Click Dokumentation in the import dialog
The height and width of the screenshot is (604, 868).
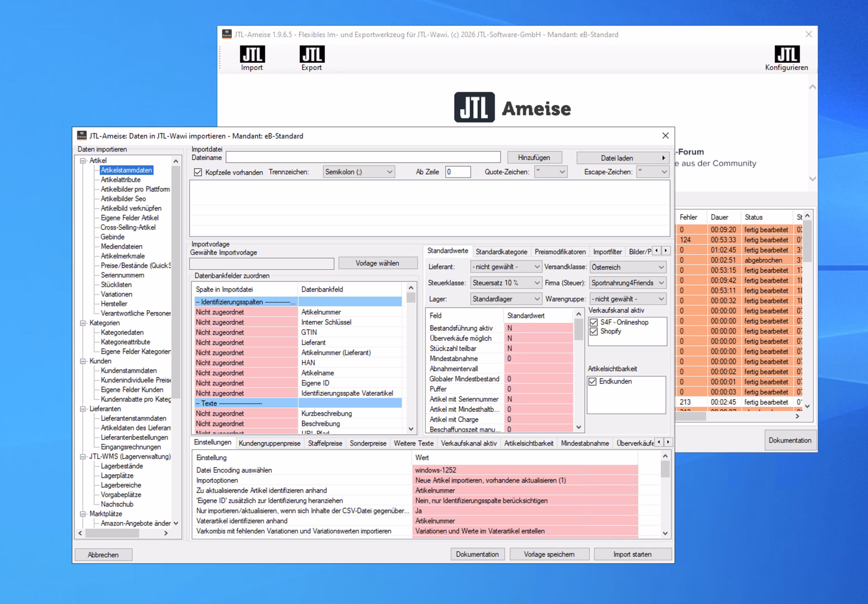tap(477, 554)
